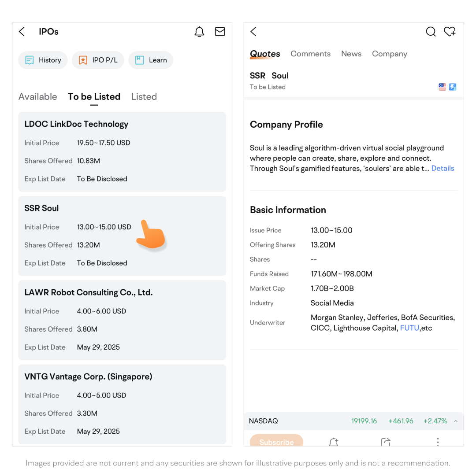
Task: Switch to the Available tab
Action: (x=38, y=97)
